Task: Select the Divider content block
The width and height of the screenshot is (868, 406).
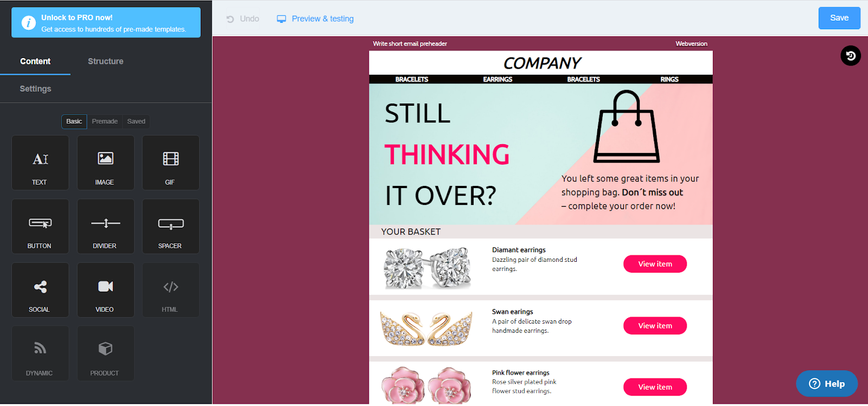Action: 105,226
